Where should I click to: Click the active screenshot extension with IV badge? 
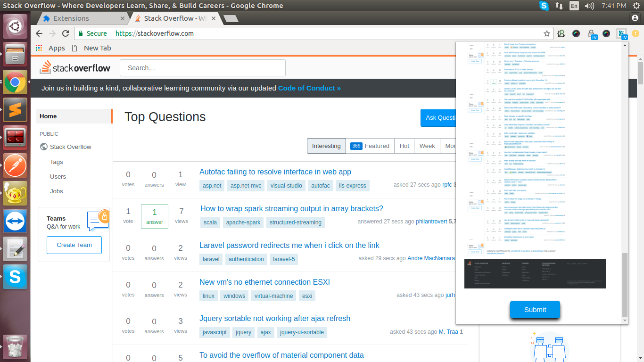click(622, 34)
